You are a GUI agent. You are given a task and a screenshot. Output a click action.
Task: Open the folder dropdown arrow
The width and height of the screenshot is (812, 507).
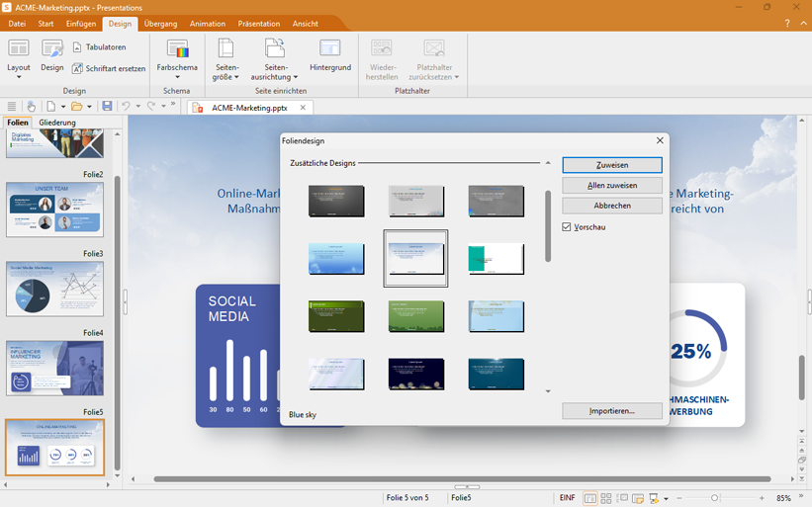(90, 107)
